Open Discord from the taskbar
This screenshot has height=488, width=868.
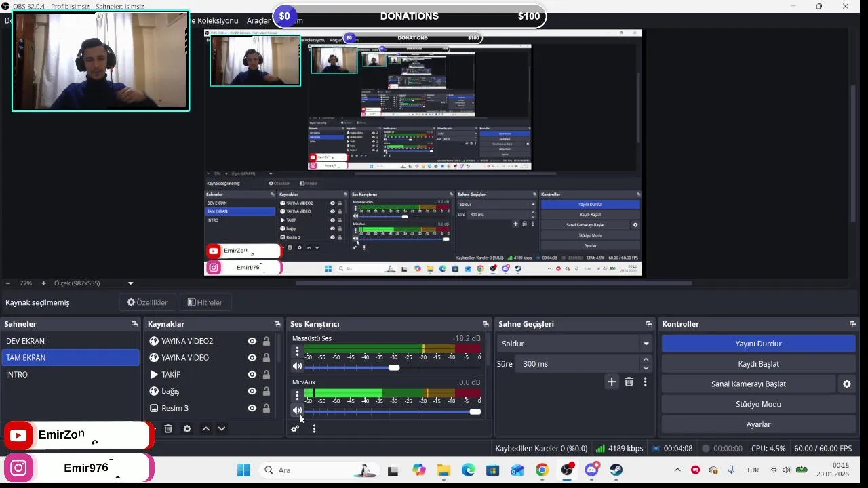tap(591, 470)
